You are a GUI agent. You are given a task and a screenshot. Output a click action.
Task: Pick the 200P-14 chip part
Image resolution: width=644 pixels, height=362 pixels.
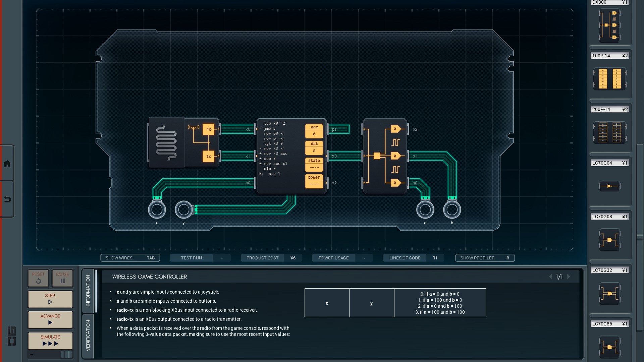point(609,132)
